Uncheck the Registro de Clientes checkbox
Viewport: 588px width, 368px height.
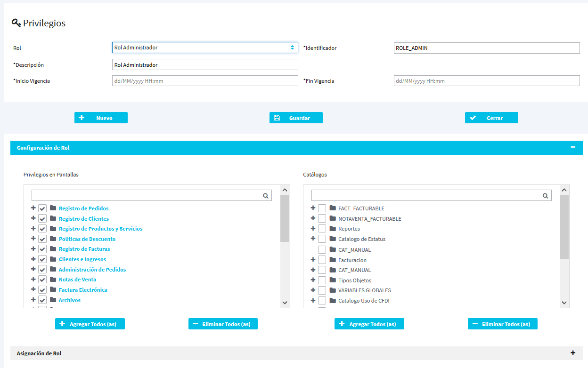42,219
